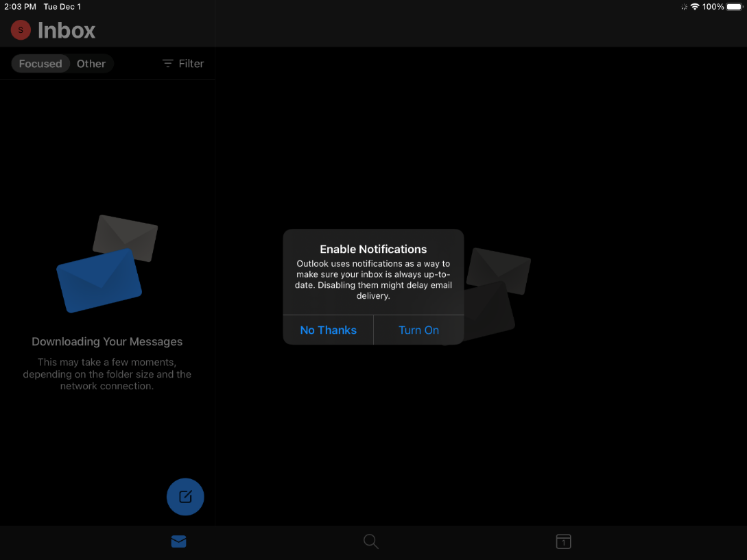The width and height of the screenshot is (747, 560).
Task: Tap the red account avatar "S"
Action: point(21,30)
